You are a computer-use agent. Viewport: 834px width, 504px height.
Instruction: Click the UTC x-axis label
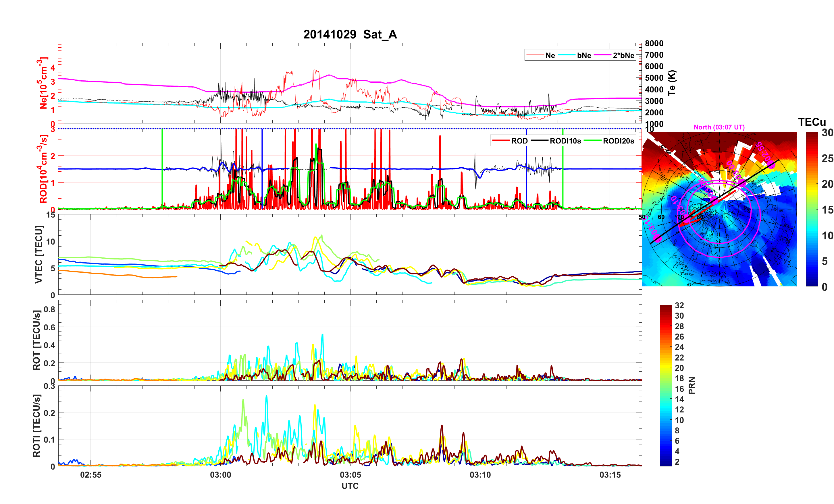(350, 486)
